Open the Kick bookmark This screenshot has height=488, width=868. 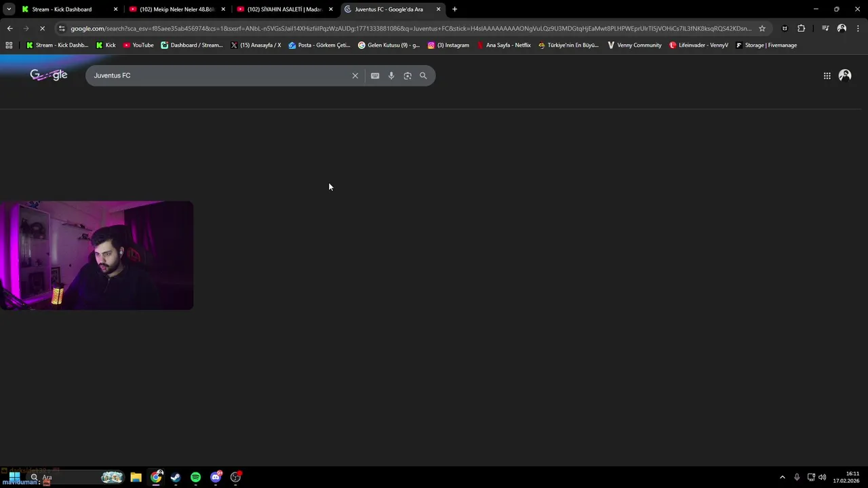click(x=106, y=45)
